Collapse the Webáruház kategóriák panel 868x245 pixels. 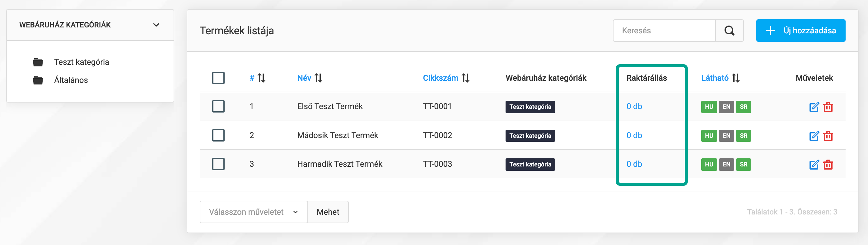(x=156, y=25)
